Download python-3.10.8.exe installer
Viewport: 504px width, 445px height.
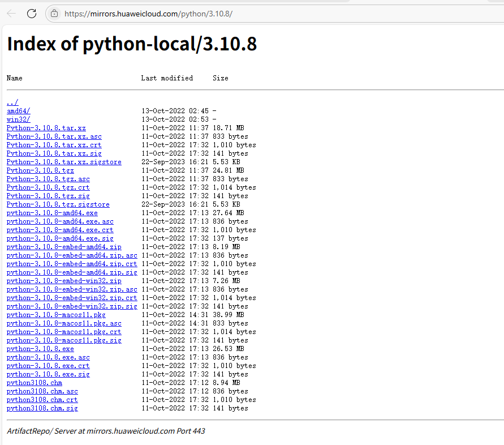coord(40,349)
